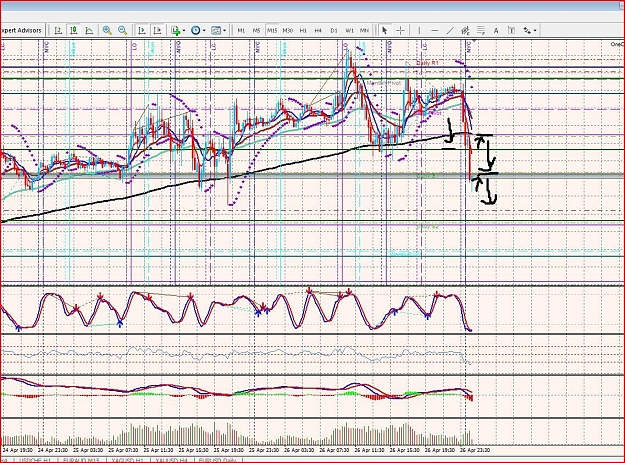
Task: Click the 24 Apr 23:30 time label
Action: pyautogui.click(x=53, y=450)
